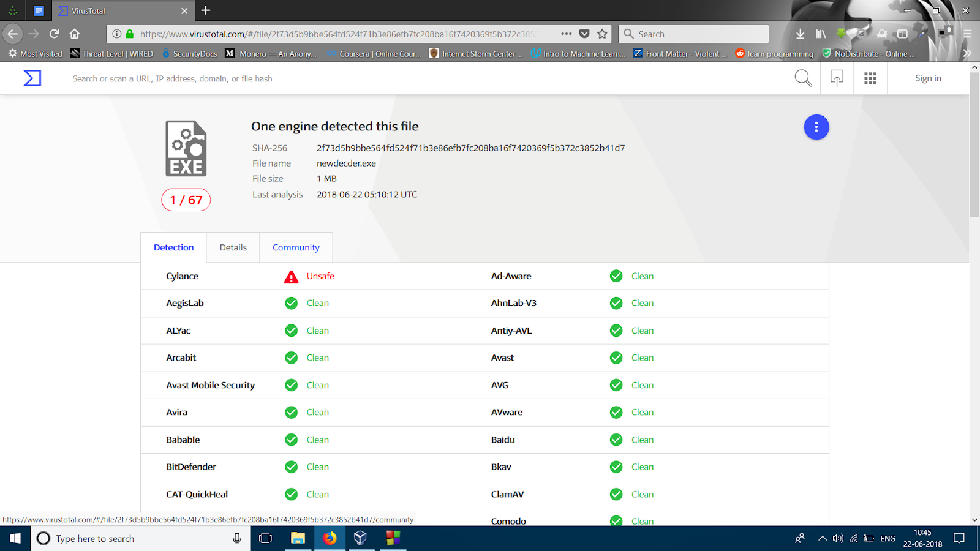Open a new browser tab with plus
This screenshot has height=551, width=980.
[x=206, y=10]
